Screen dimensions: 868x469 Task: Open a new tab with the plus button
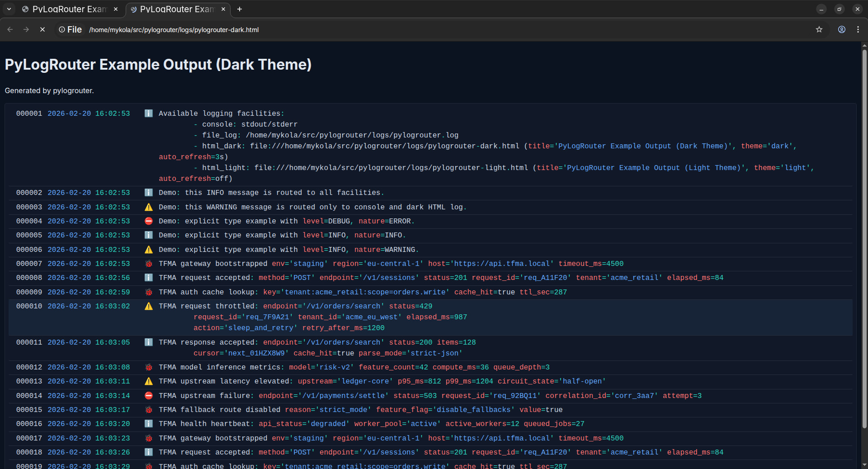[x=240, y=9]
